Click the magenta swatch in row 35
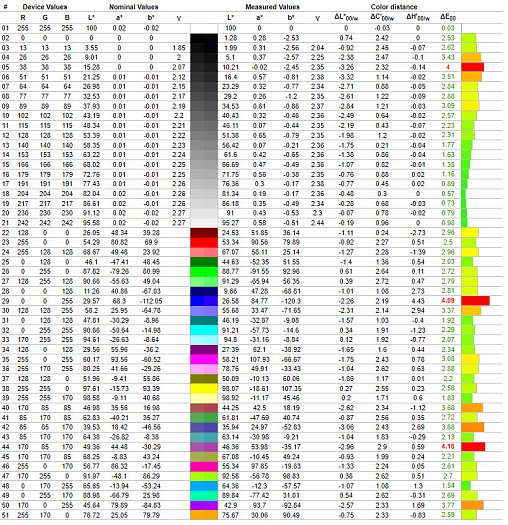The height and width of the screenshot is (525, 508). pos(204,359)
